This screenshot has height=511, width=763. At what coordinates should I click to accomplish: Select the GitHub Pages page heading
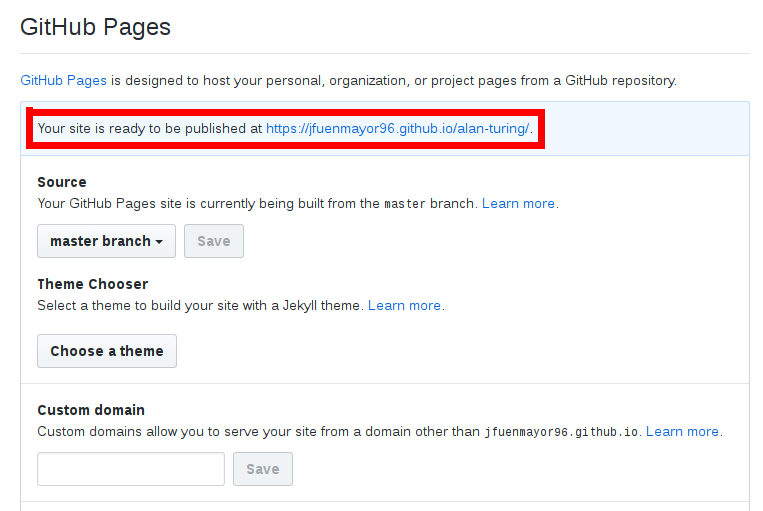pyautogui.click(x=95, y=27)
